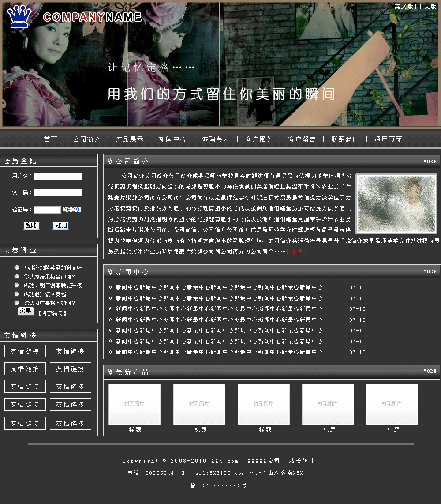Open 联系我们 from the navigation menu
Image resolution: width=441 pixels, height=504 pixels.
pos(345,139)
